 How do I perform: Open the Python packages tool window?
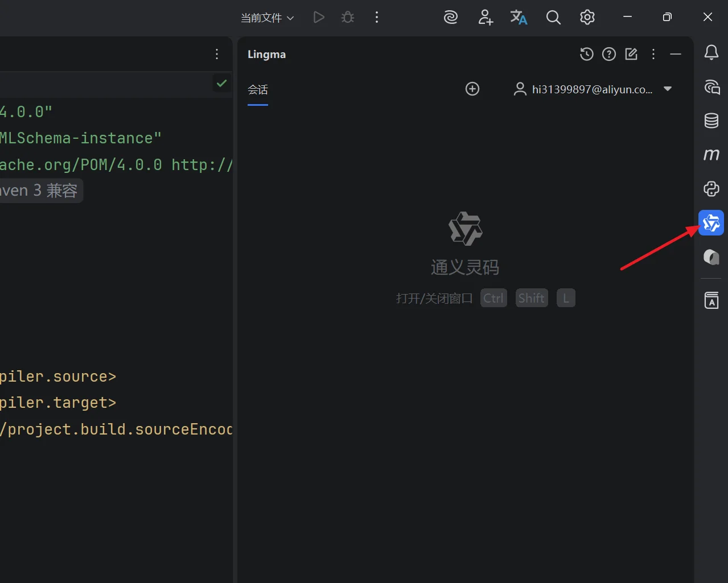pos(711,189)
